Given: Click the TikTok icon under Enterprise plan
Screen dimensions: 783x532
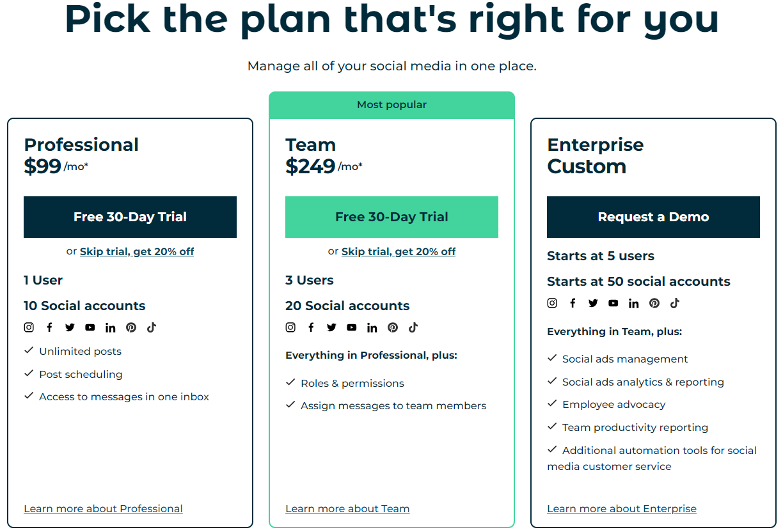Looking at the screenshot, I should click(x=675, y=303).
